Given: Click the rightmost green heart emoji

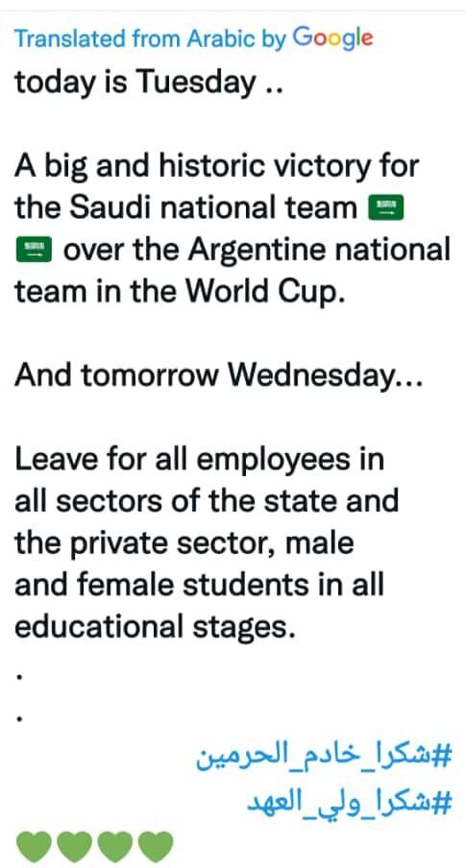Looking at the screenshot, I should [x=156, y=847].
